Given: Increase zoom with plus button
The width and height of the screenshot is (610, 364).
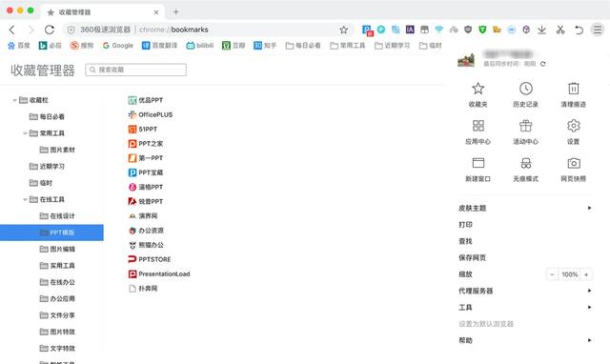Looking at the screenshot, I should tap(586, 274).
